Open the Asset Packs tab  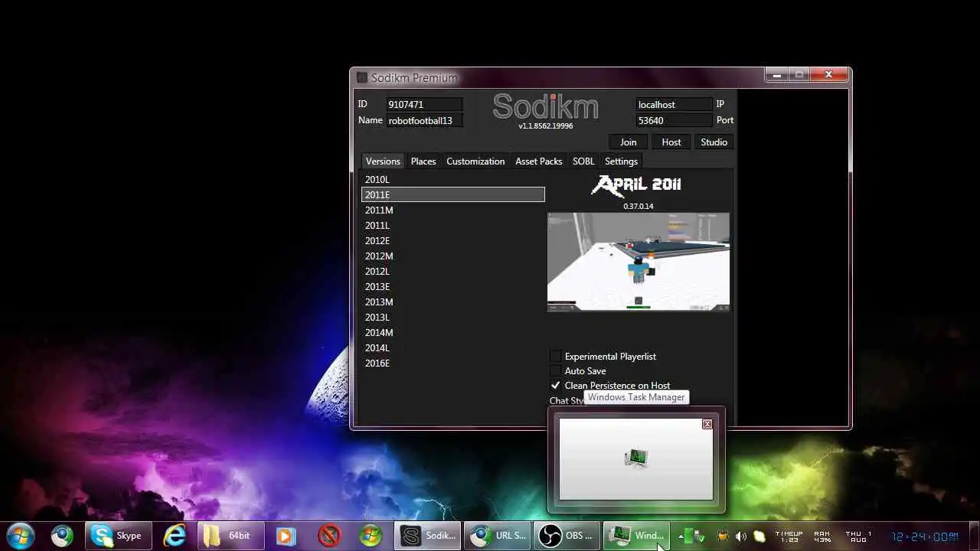point(539,161)
